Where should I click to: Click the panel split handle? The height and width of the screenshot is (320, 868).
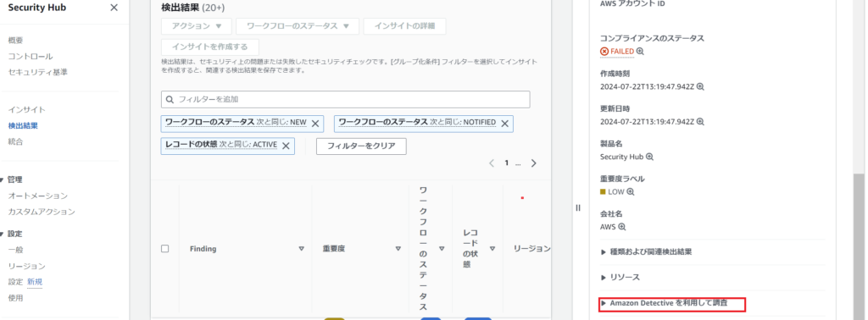(577, 207)
